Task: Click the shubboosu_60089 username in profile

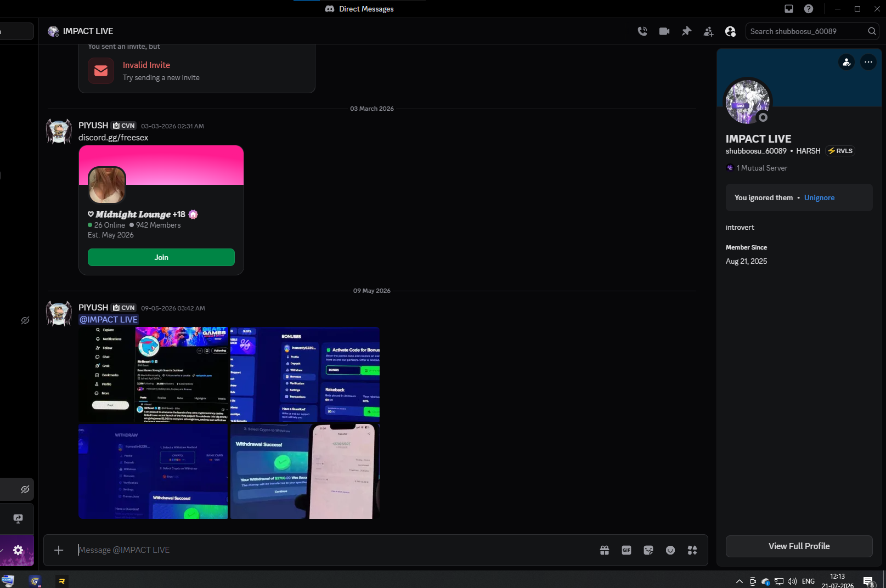Action: [756, 151]
